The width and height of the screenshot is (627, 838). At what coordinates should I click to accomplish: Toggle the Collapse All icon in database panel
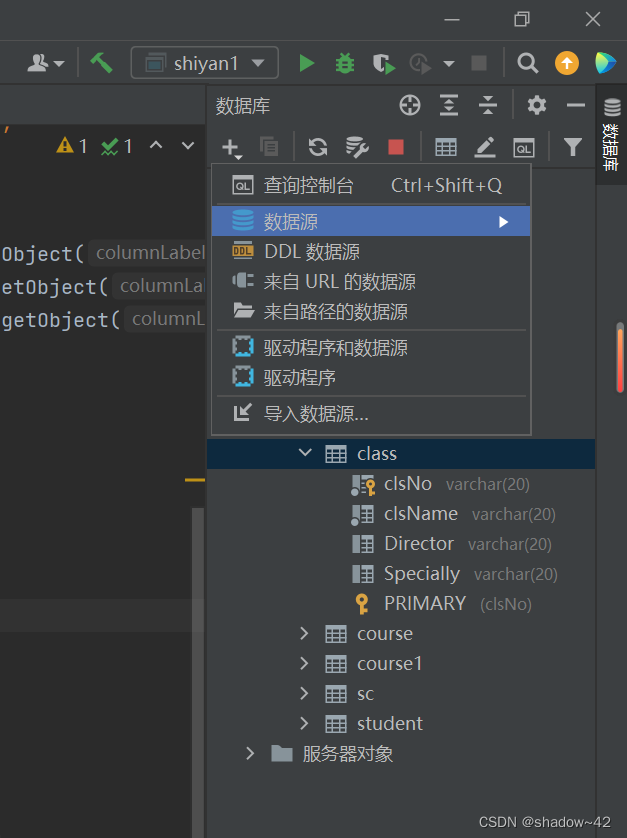pos(487,107)
